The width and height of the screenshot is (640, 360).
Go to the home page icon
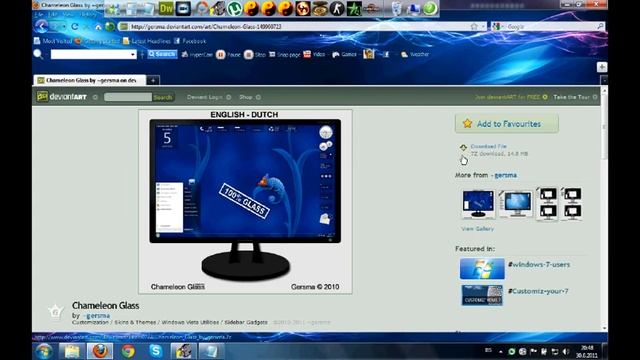(98, 27)
